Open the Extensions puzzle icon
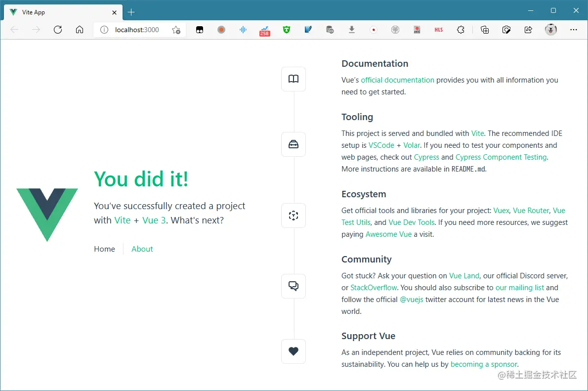 click(x=461, y=30)
